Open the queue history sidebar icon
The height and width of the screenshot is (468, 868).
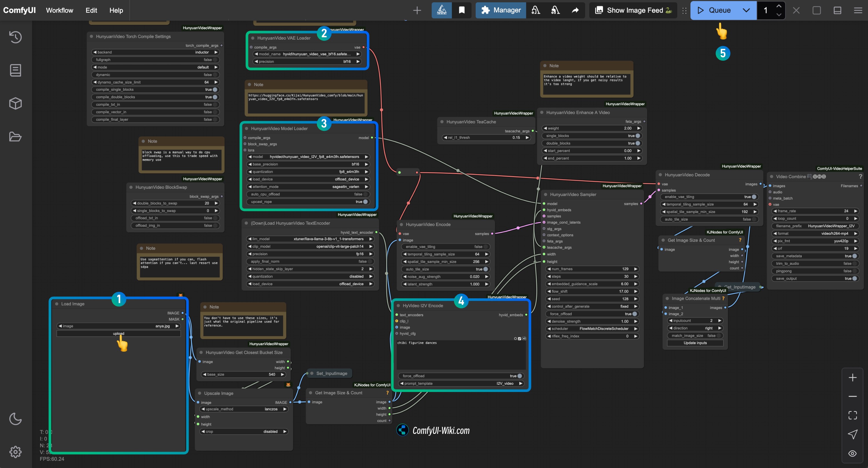pos(16,37)
